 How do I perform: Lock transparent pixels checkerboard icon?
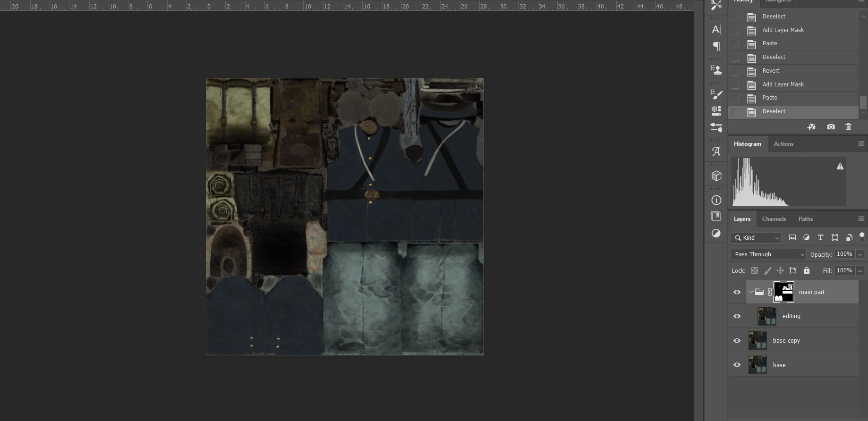pyautogui.click(x=755, y=270)
